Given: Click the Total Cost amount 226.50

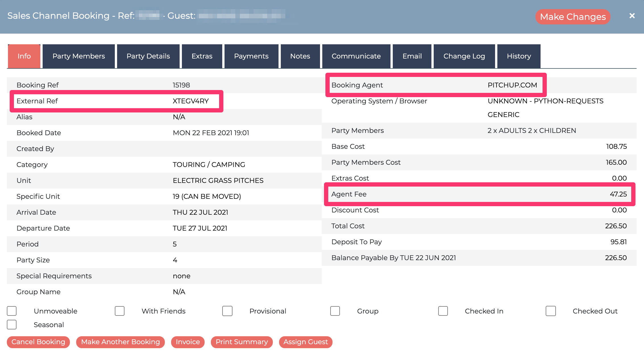Looking at the screenshot, I should [616, 226].
